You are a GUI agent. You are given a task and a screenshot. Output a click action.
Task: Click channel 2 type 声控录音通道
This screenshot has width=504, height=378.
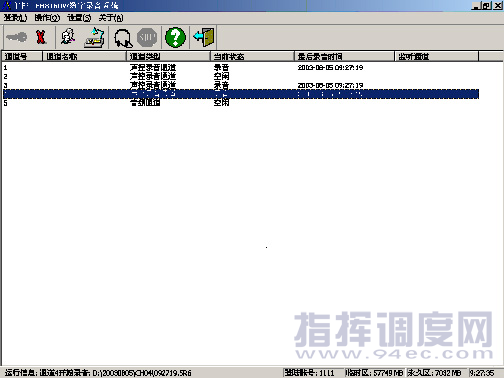tap(153, 76)
